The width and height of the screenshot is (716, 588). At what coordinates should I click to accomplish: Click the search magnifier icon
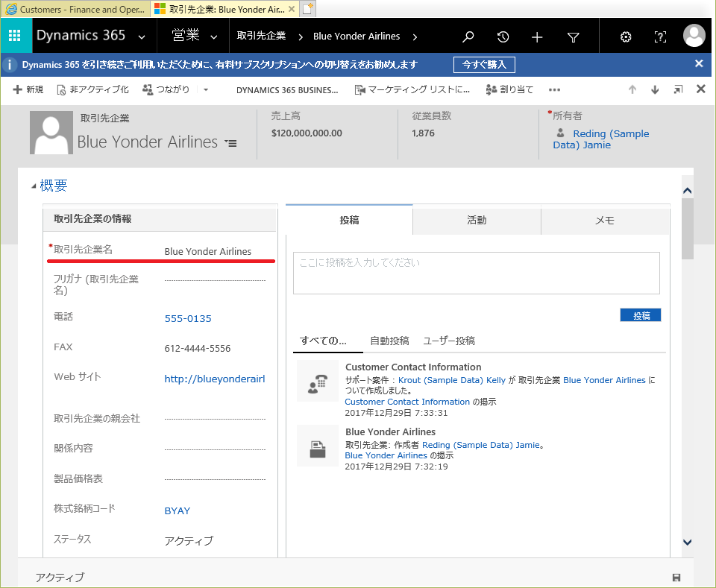coord(468,37)
